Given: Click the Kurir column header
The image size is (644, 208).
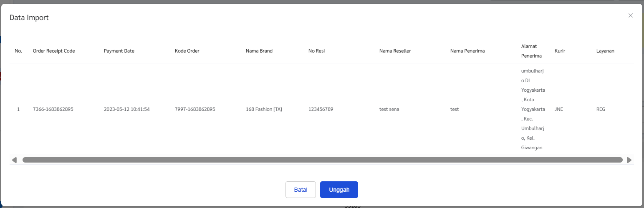Looking at the screenshot, I should (560, 51).
